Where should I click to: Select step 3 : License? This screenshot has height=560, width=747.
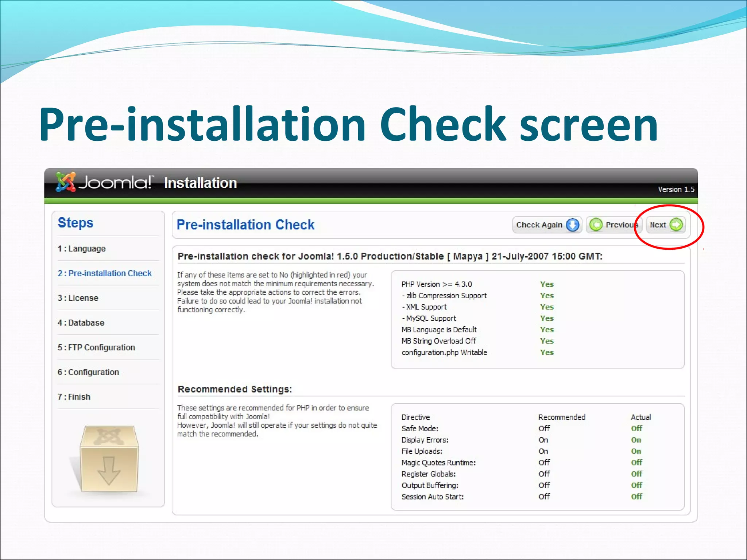click(x=78, y=298)
